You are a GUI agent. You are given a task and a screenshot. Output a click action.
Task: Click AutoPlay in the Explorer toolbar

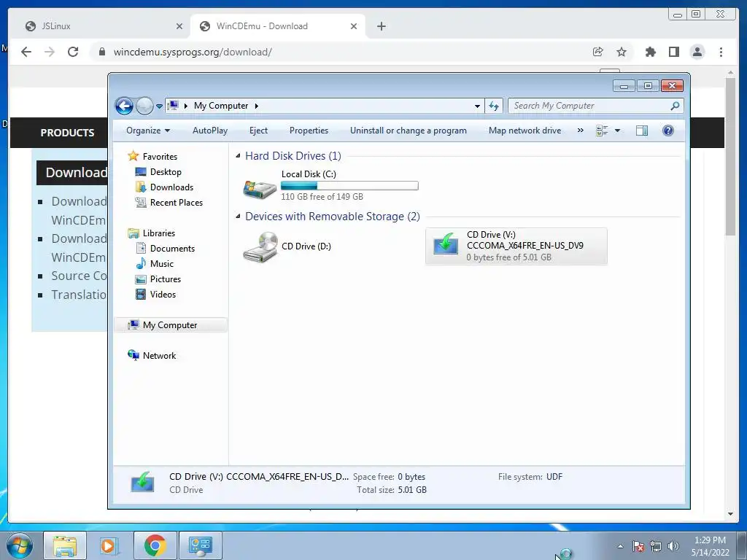(x=209, y=131)
